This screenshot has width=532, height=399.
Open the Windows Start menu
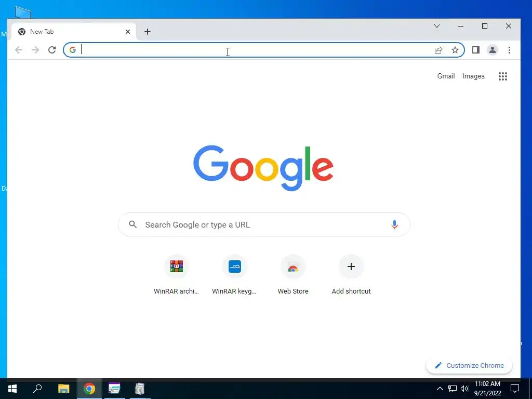[x=12, y=389]
